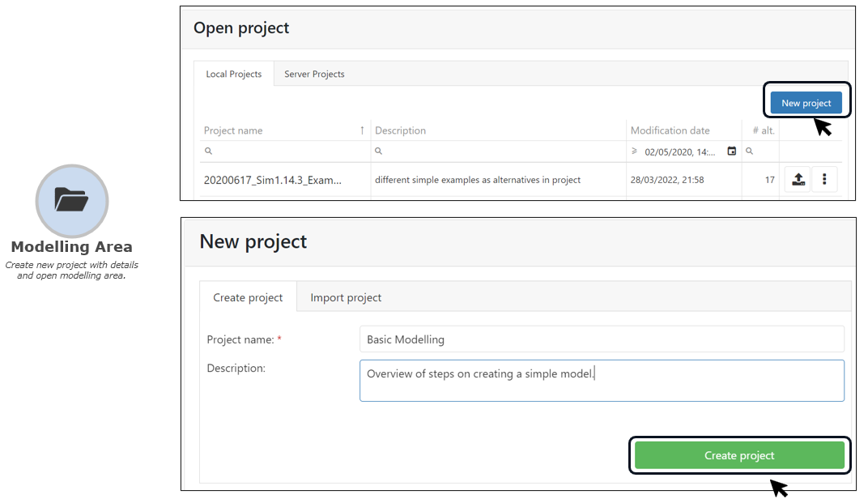
Task: Open the three-dot options menu in the project row
Action: coord(824,180)
